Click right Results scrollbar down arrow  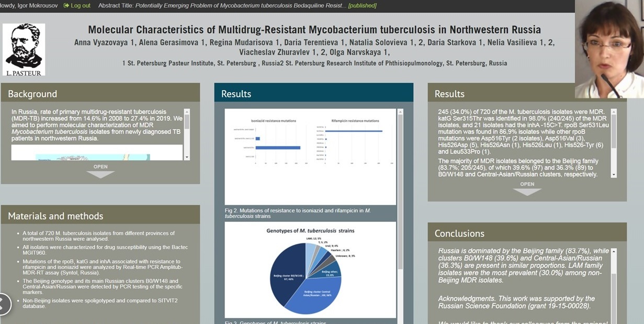[614, 174]
